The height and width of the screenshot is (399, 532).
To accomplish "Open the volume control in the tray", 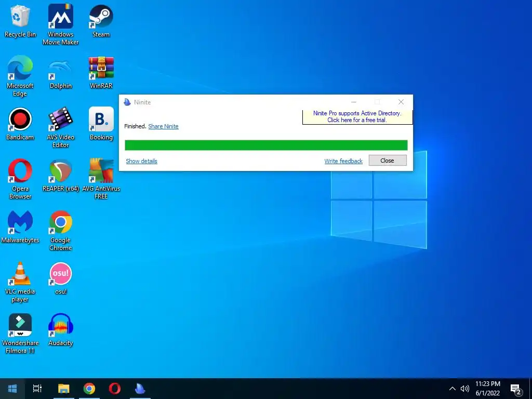I will [x=465, y=389].
